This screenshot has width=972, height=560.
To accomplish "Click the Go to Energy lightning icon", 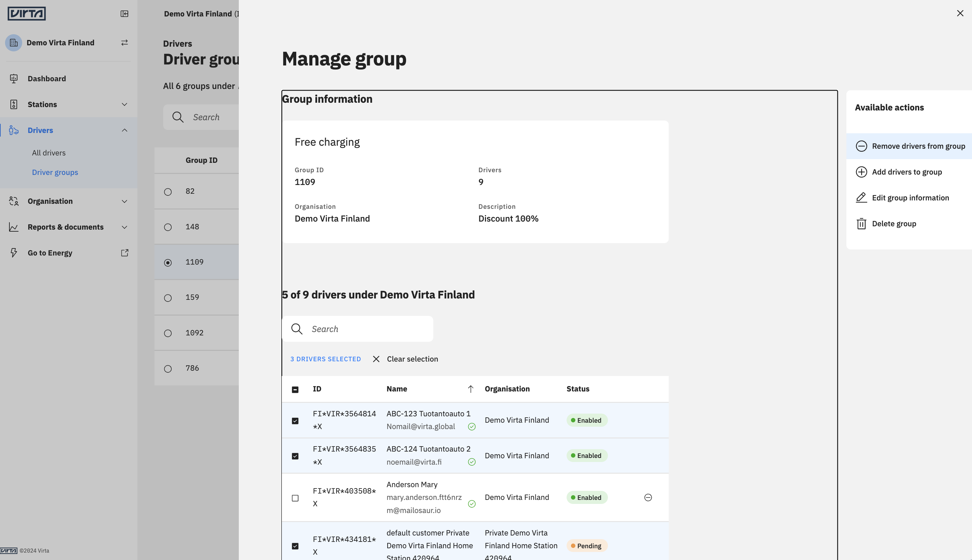I will 14,253.
